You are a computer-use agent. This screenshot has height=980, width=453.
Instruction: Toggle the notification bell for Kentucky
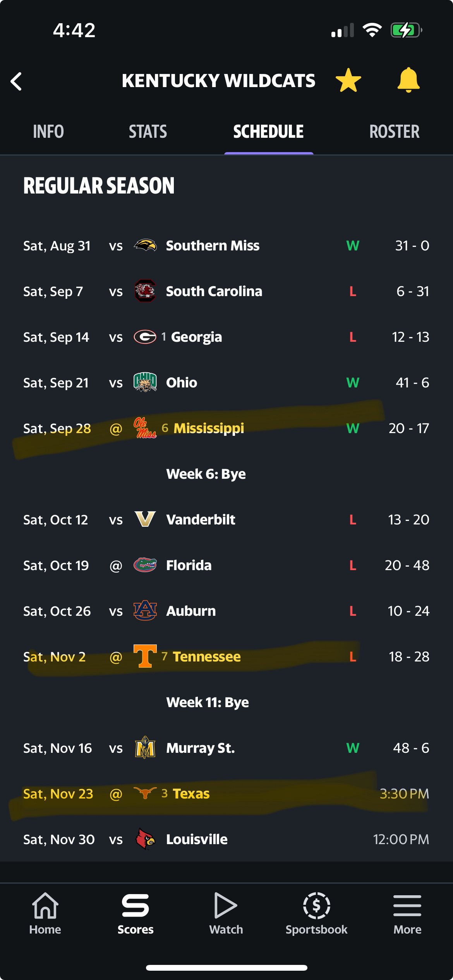coord(408,80)
